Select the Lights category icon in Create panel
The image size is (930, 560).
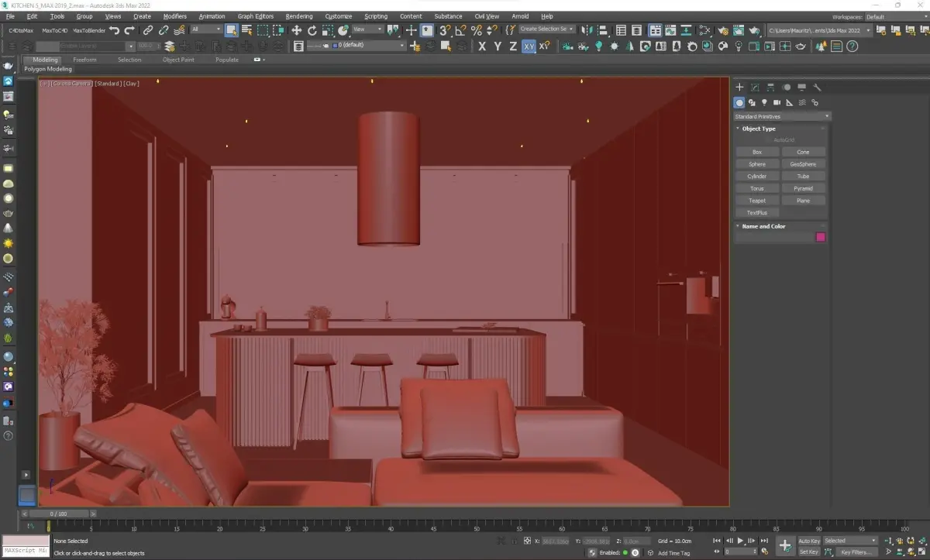(x=764, y=102)
